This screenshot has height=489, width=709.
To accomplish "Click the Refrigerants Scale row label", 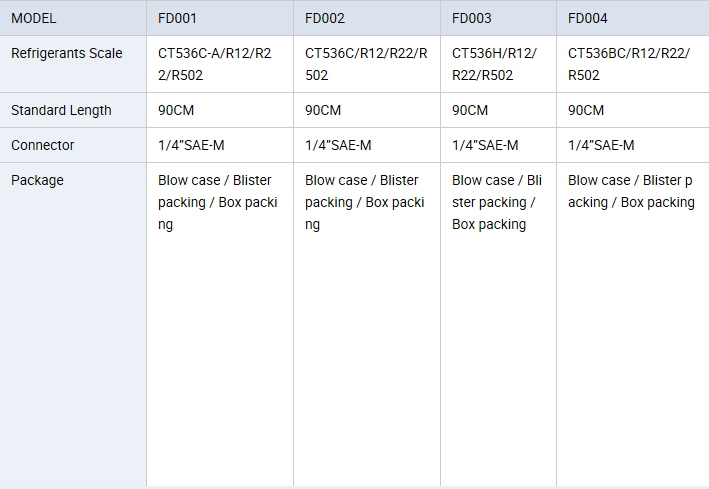I will coord(73,64).
